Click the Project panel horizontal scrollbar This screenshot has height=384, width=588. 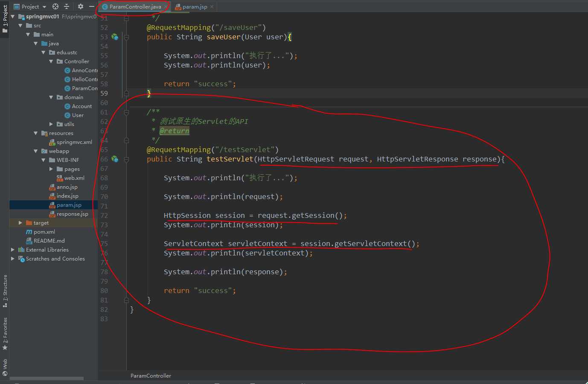47,378
